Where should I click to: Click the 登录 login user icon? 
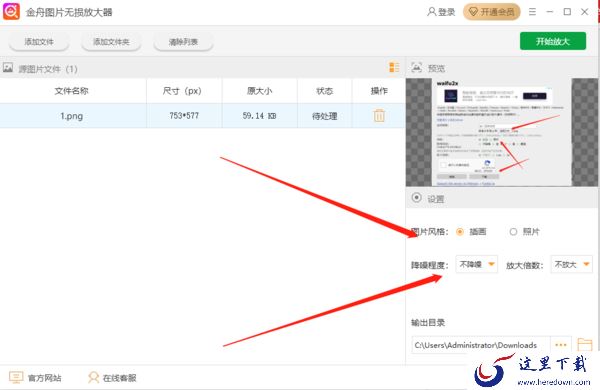(x=431, y=12)
